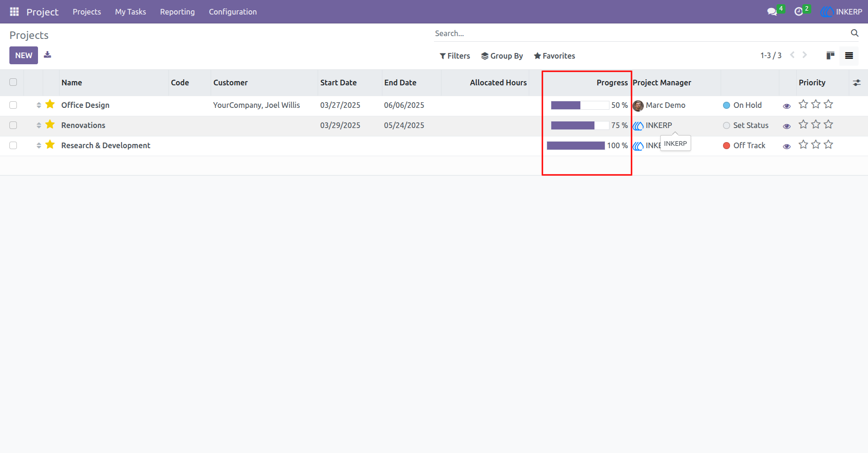The image size is (868, 453).
Task: Click into the Search field
Action: coord(640,33)
